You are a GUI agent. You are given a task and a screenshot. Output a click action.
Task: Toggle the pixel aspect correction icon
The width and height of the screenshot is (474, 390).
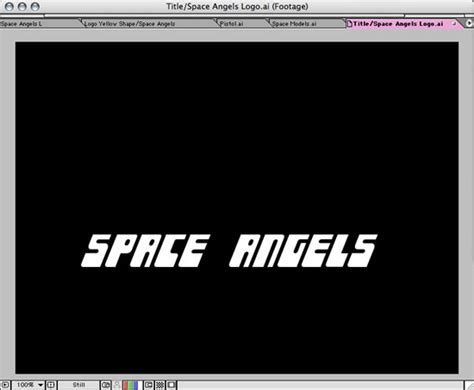(171, 385)
